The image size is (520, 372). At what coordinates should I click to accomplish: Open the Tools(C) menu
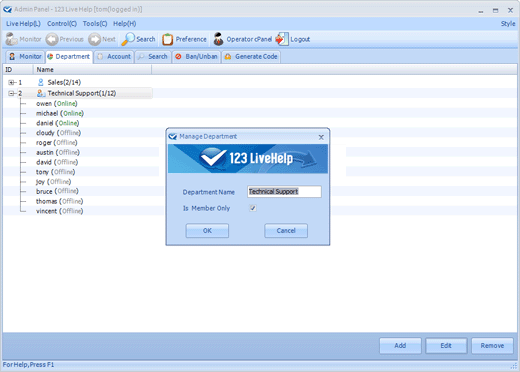click(x=95, y=24)
